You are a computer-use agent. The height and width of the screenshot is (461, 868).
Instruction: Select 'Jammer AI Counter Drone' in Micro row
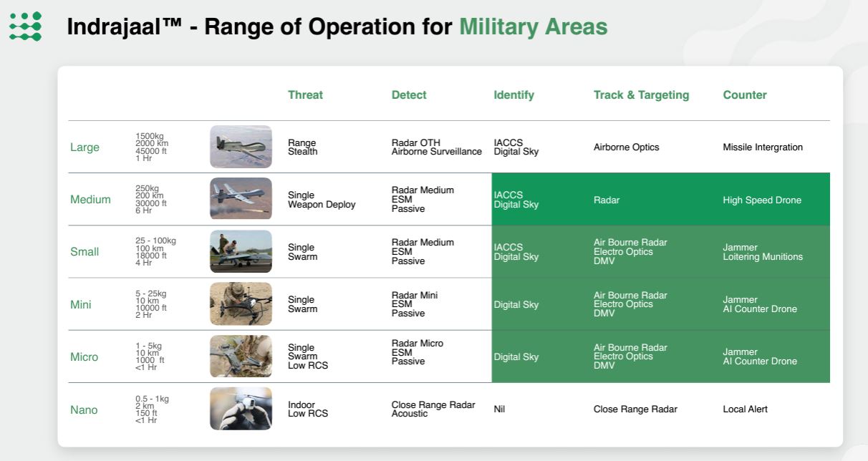point(760,356)
